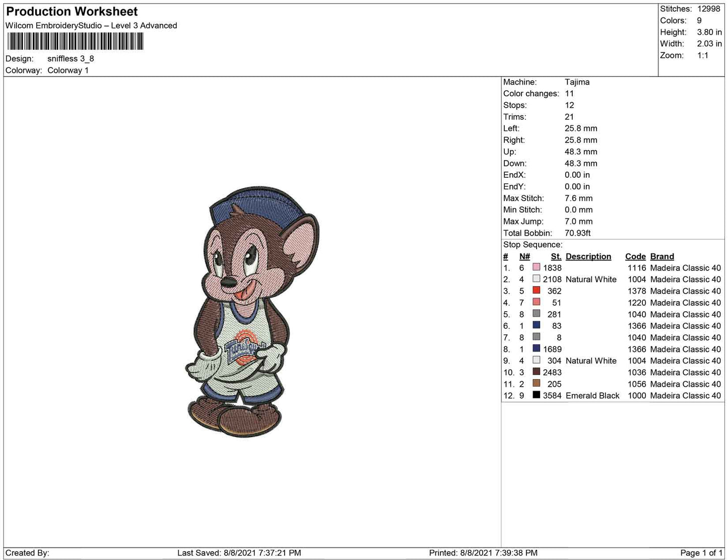Viewport: 728px width, 560px height.
Task: Click the white swatch for stop 9
Action: pos(536,360)
